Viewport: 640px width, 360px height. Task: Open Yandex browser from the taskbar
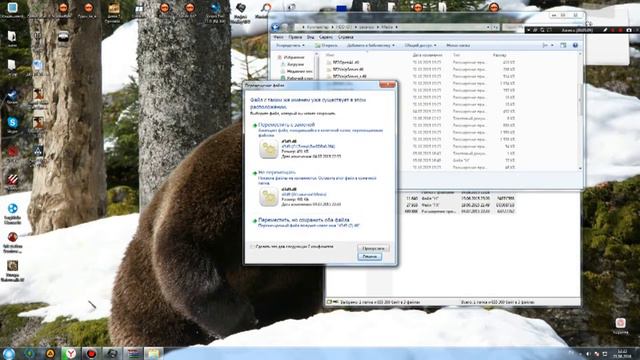[71, 353]
